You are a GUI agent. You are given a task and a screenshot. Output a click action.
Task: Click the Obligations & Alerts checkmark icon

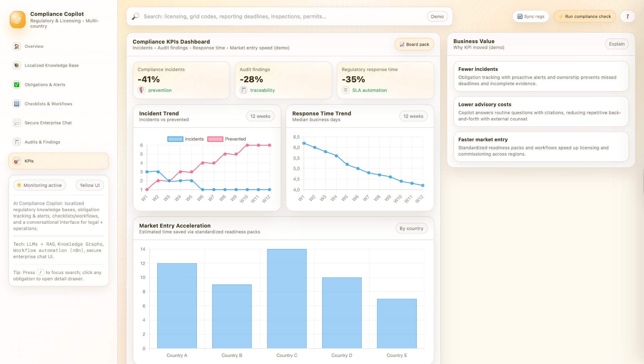pyautogui.click(x=17, y=85)
